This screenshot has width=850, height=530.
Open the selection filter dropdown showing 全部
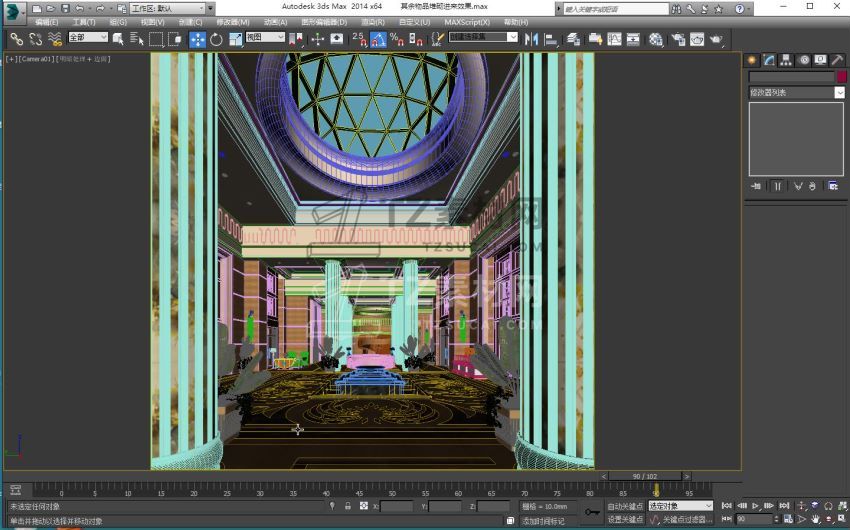pyautogui.click(x=88, y=38)
